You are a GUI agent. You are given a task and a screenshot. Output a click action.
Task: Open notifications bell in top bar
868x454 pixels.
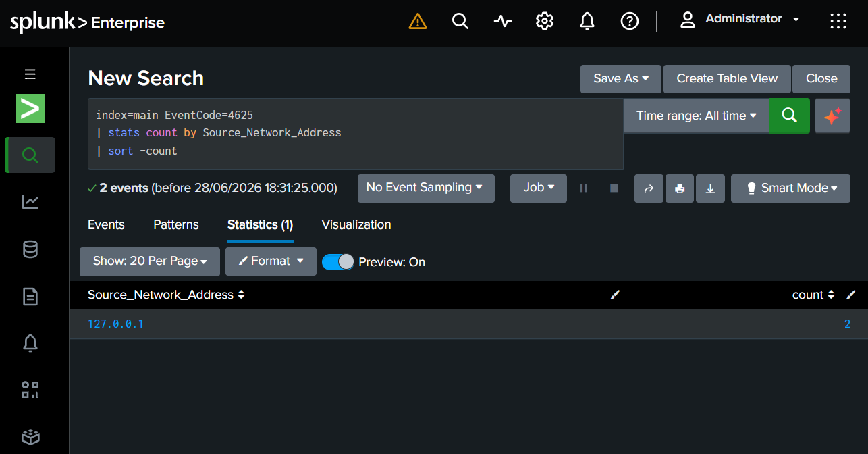coord(587,22)
